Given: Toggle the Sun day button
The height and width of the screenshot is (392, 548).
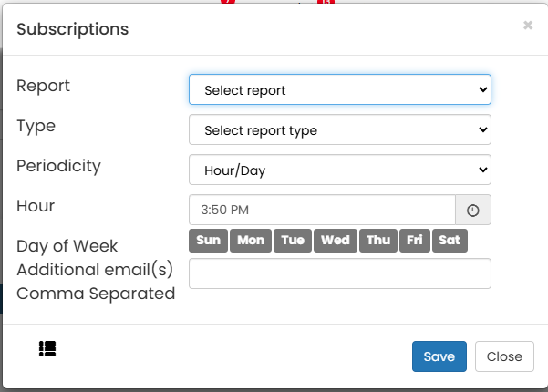Looking at the screenshot, I should coord(208,241).
